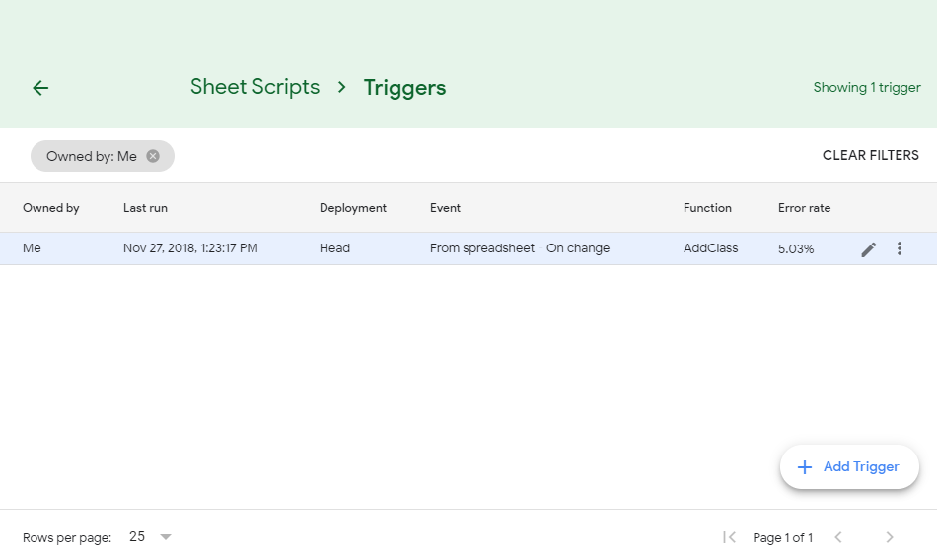The height and width of the screenshot is (560, 937).
Task: Go to next page arrow
Action: pyautogui.click(x=890, y=537)
